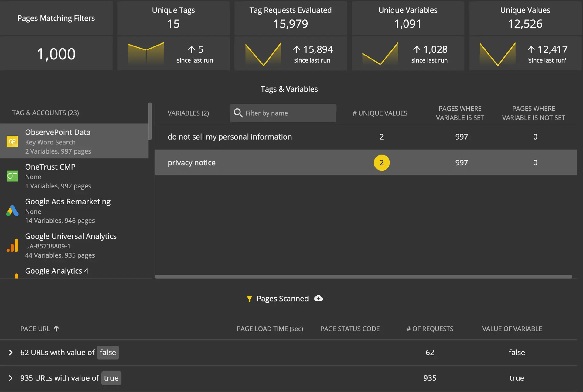
Task: Select the ObservePoint Data tag icon
Action: 12,141
